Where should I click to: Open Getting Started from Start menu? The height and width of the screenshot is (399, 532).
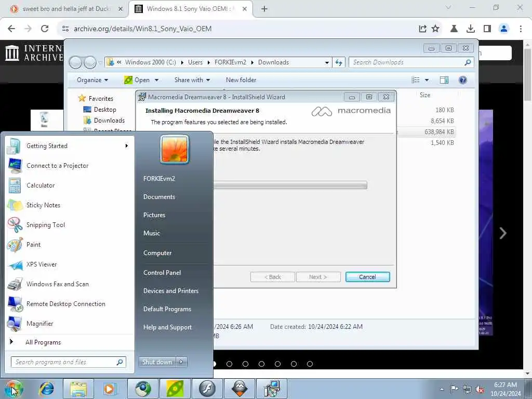click(x=69, y=146)
